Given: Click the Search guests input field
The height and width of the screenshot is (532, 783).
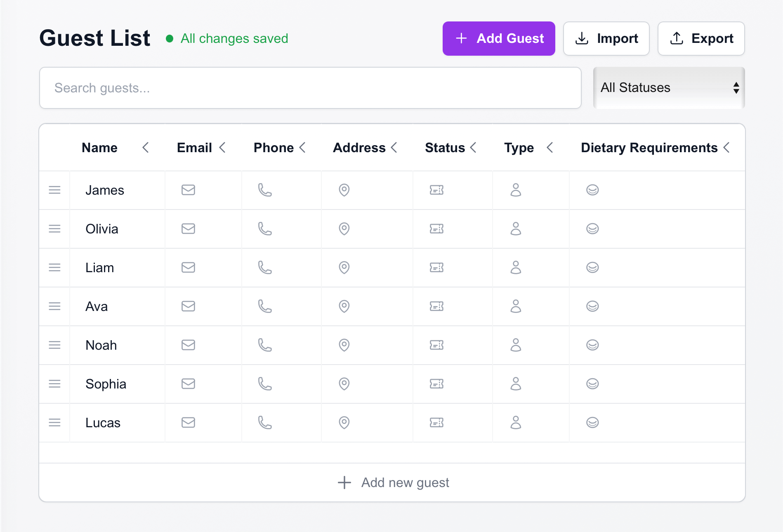Looking at the screenshot, I should coord(309,88).
